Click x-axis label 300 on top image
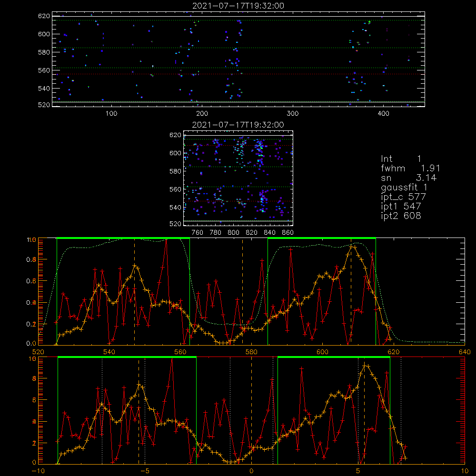 click(293, 114)
